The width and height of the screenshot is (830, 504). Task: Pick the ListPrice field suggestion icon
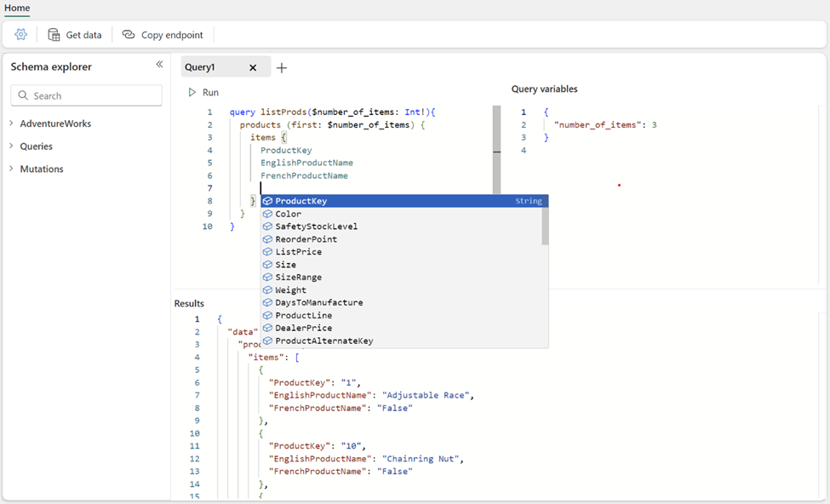[x=267, y=252]
